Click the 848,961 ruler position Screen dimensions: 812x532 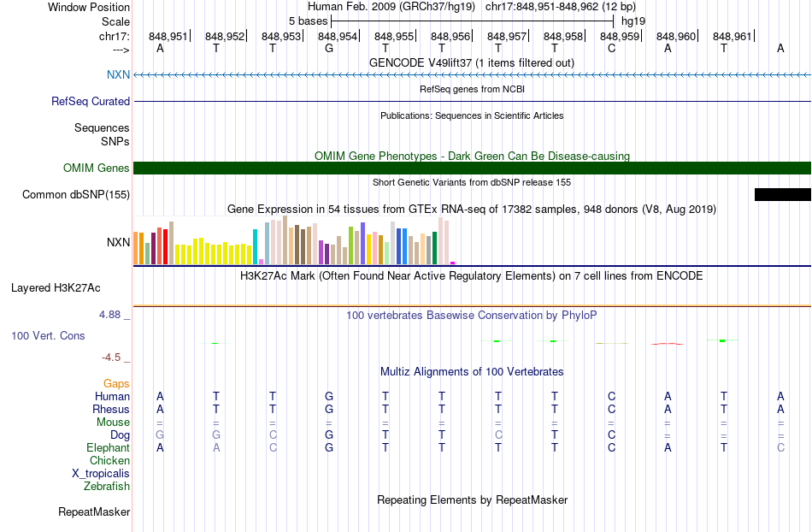tap(732, 36)
